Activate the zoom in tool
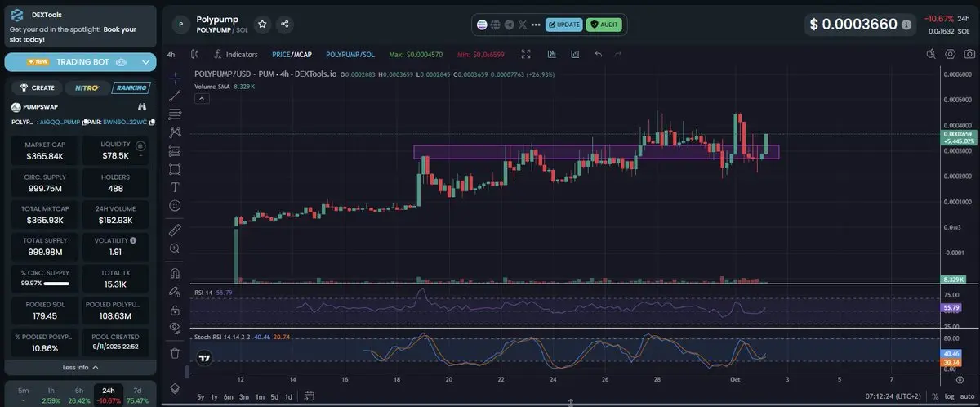Screen dimensions: 980x407 [x=175, y=248]
